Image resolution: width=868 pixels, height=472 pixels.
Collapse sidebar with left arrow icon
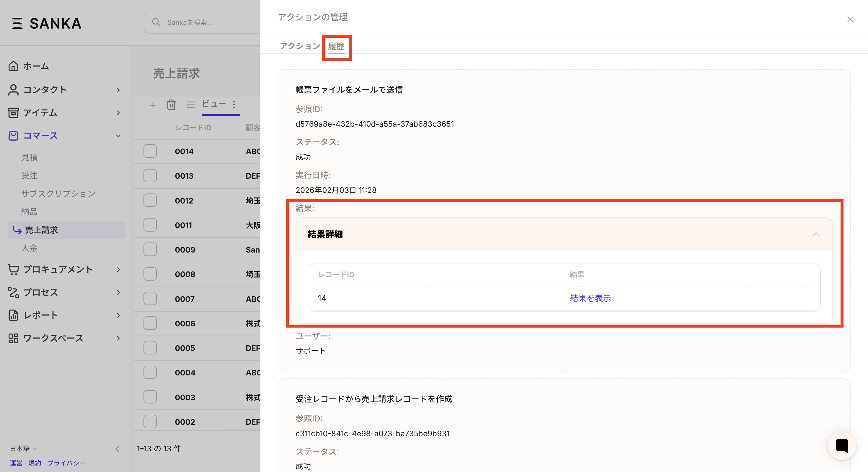click(117, 449)
